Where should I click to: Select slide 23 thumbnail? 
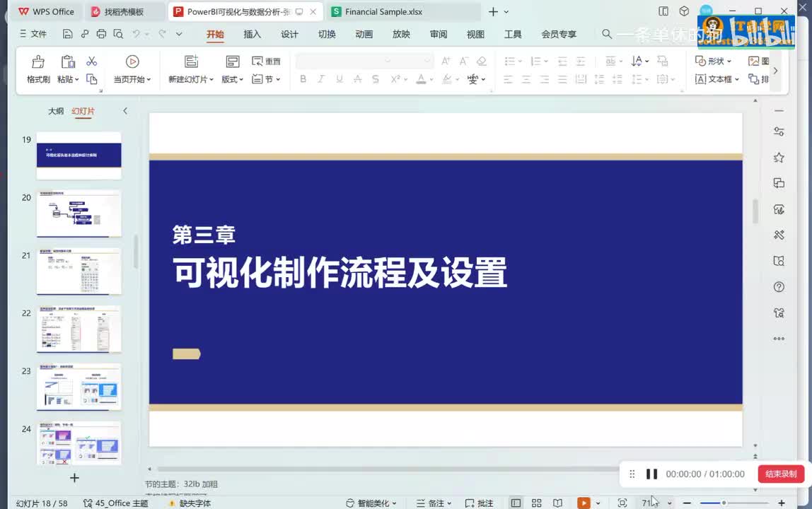(x=79, y=387)
